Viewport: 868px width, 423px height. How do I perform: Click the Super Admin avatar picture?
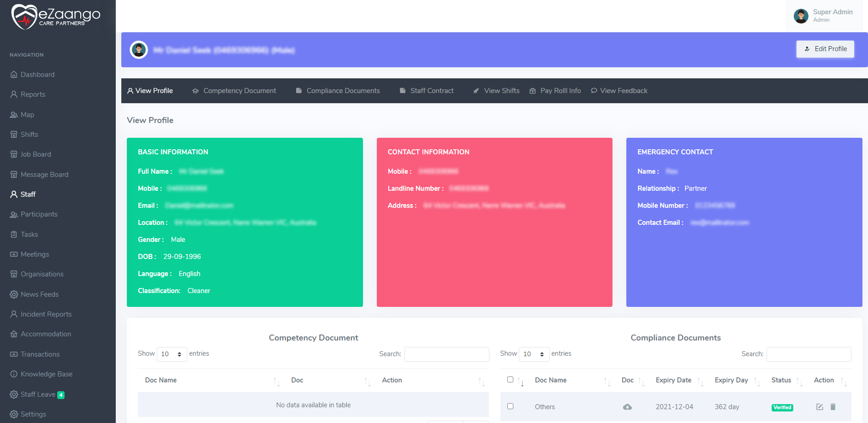(801, 16)
